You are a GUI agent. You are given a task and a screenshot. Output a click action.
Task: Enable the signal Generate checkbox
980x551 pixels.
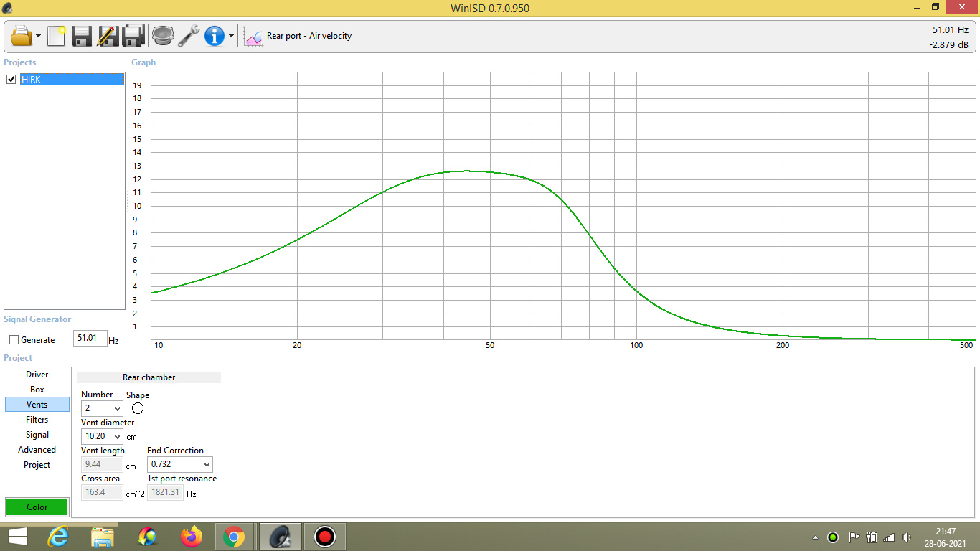point(14,340)
